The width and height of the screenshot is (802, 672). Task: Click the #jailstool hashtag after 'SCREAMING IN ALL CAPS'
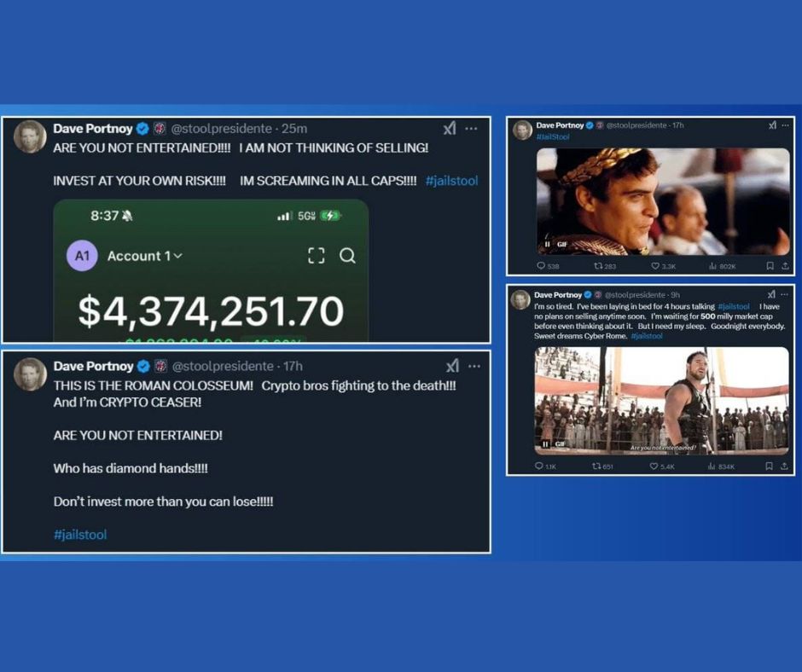click(x=451, y=181)
